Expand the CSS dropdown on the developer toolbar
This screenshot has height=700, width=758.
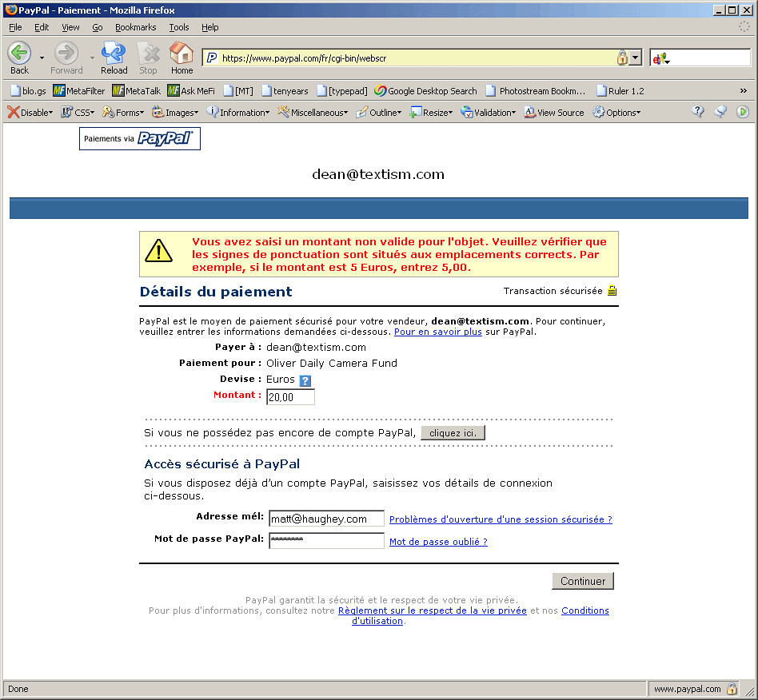click(x=78, y=112)
